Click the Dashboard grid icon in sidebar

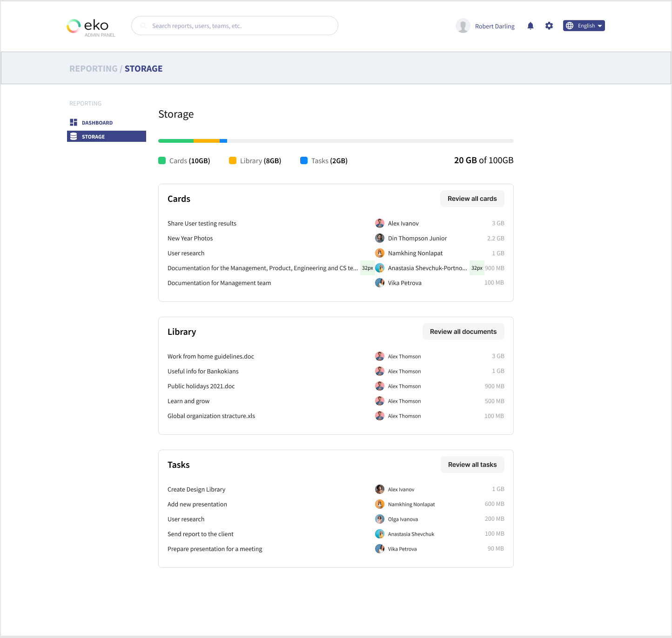pos(74,122)
